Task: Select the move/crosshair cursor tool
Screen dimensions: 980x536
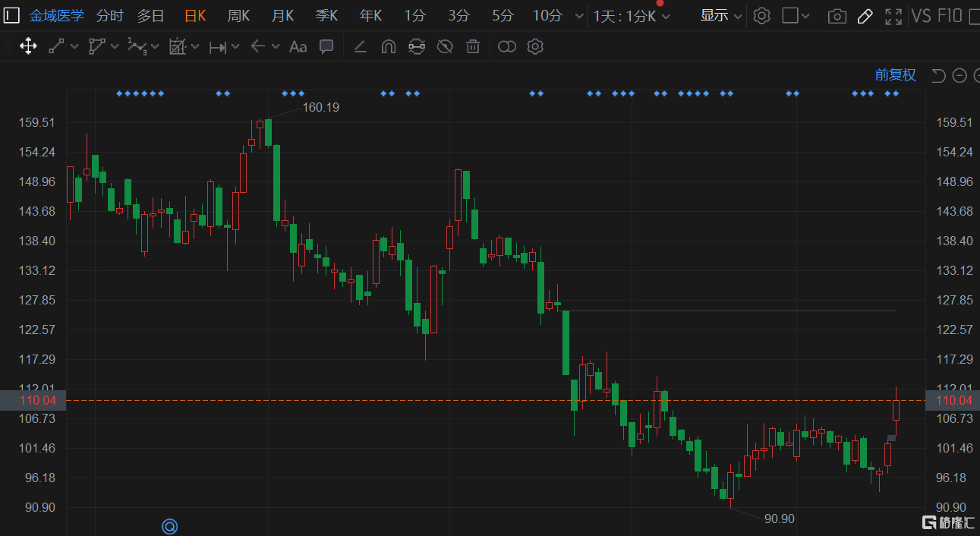Action: coord(28,46)
